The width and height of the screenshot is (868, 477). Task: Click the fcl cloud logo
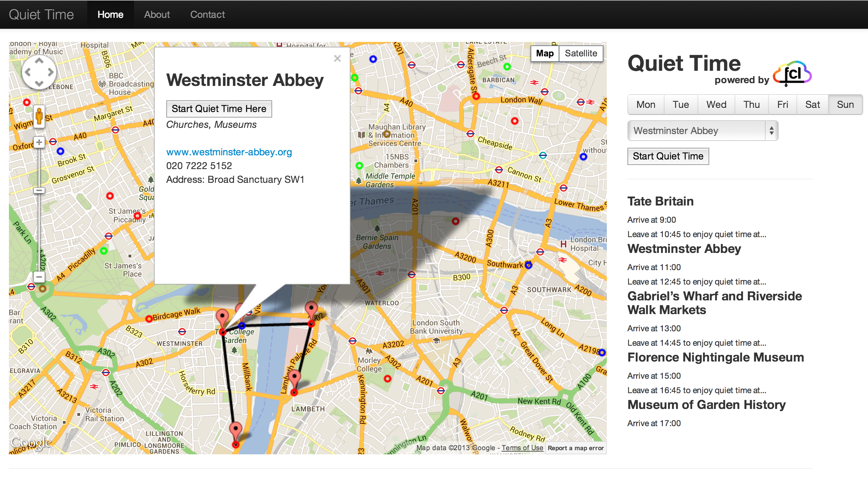(x=792, y=74)
